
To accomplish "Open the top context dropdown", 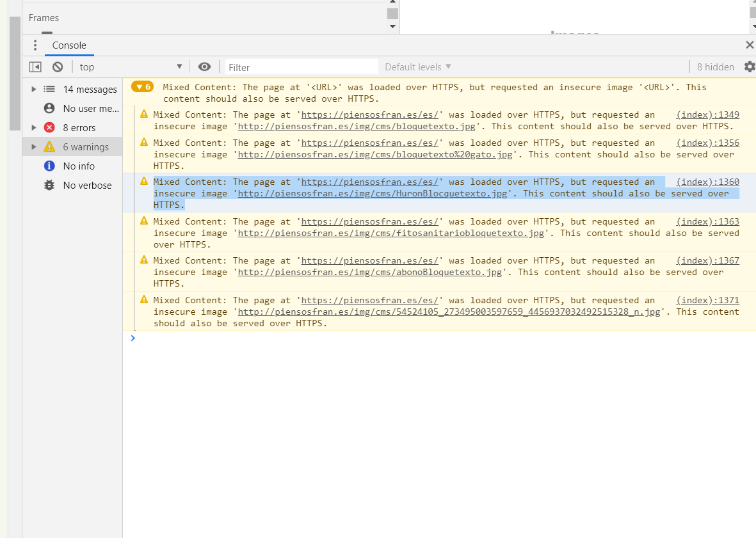I will (131, 67).
